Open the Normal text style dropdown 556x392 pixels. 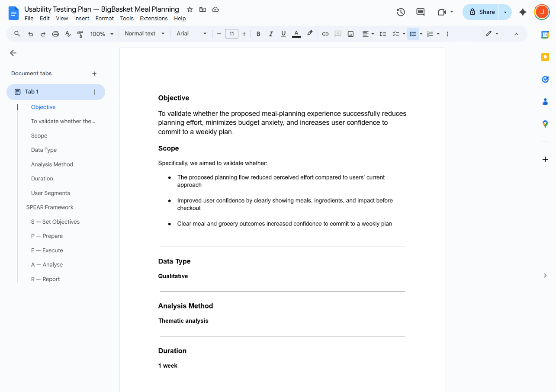coord(145,34)
